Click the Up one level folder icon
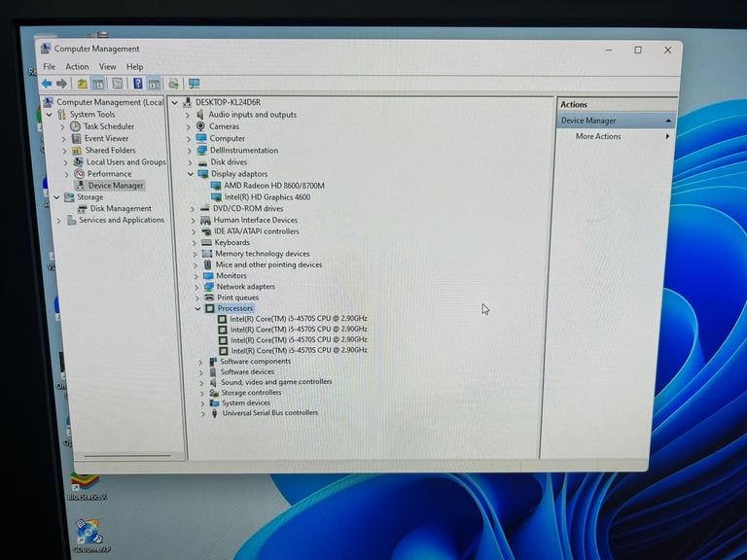 pos(82,84)
